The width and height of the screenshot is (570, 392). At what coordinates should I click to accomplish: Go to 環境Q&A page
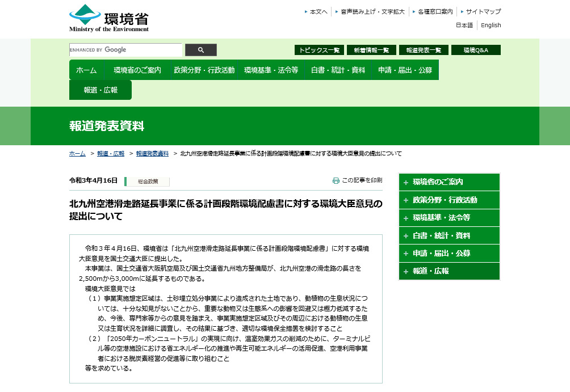point(476,50)
